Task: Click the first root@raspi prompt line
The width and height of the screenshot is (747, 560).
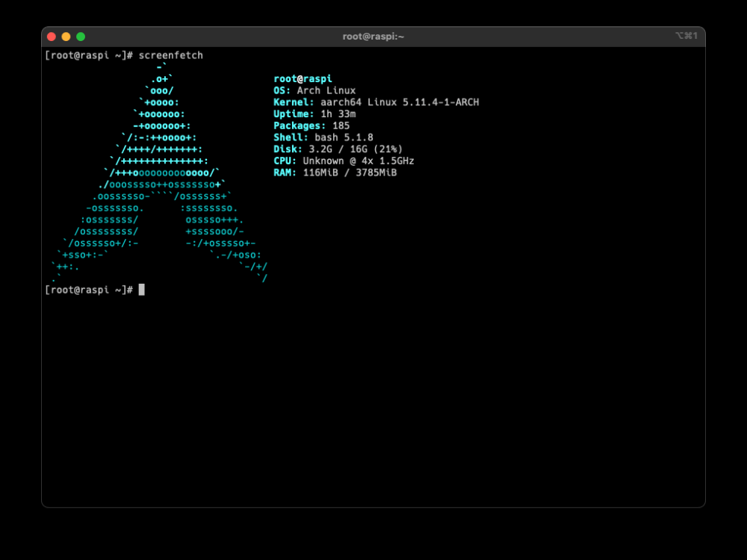Action: click(90, 55)
